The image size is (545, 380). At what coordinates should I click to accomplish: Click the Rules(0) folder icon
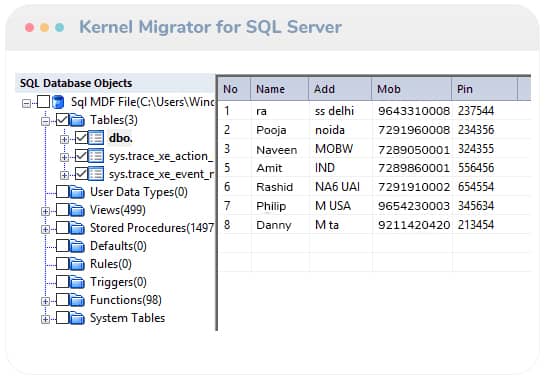pyautogui.click(x=77, y=264)
